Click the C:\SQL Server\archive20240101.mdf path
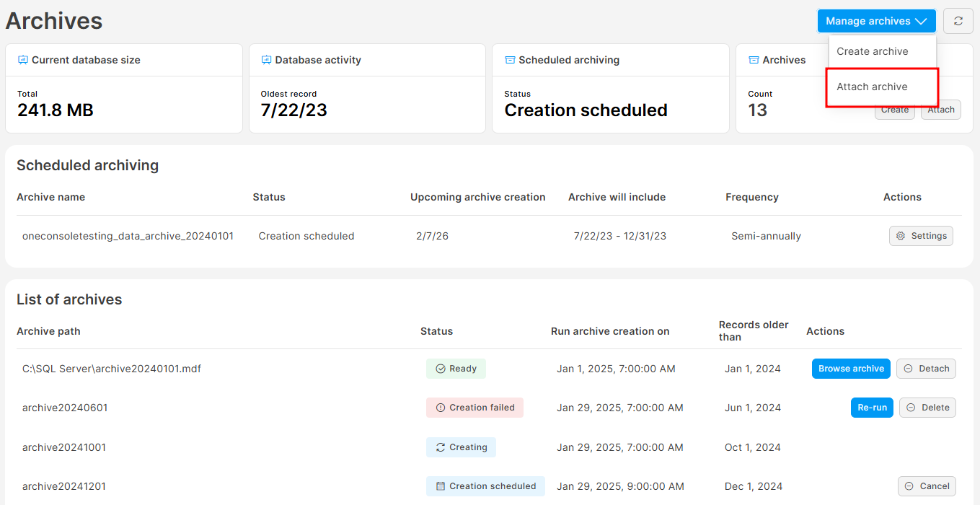This screenshot has width=980, height=505. pyautogui.click(x=112, y=369)
